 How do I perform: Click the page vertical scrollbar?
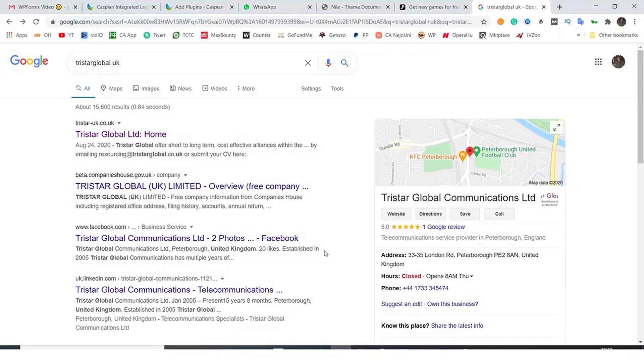coord(640,107)
